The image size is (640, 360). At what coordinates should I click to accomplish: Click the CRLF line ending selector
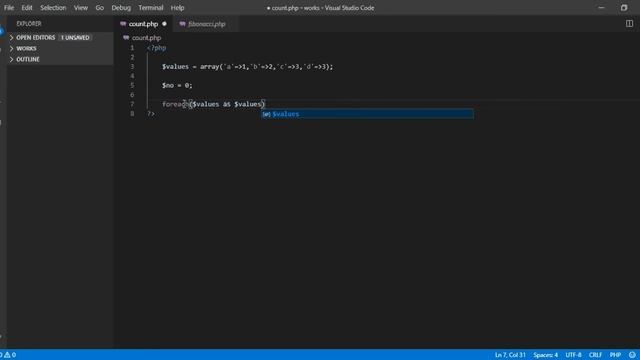point(596,355)
